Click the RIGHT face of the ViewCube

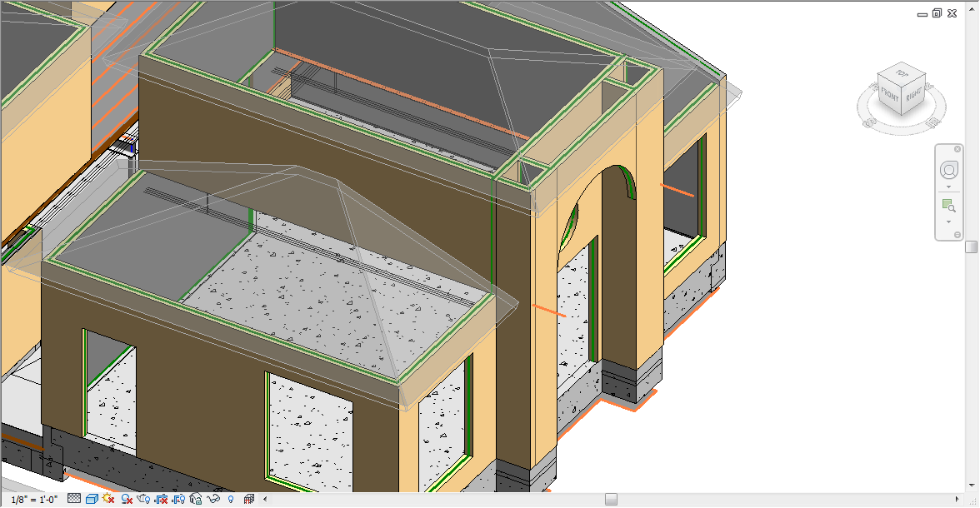913,95
